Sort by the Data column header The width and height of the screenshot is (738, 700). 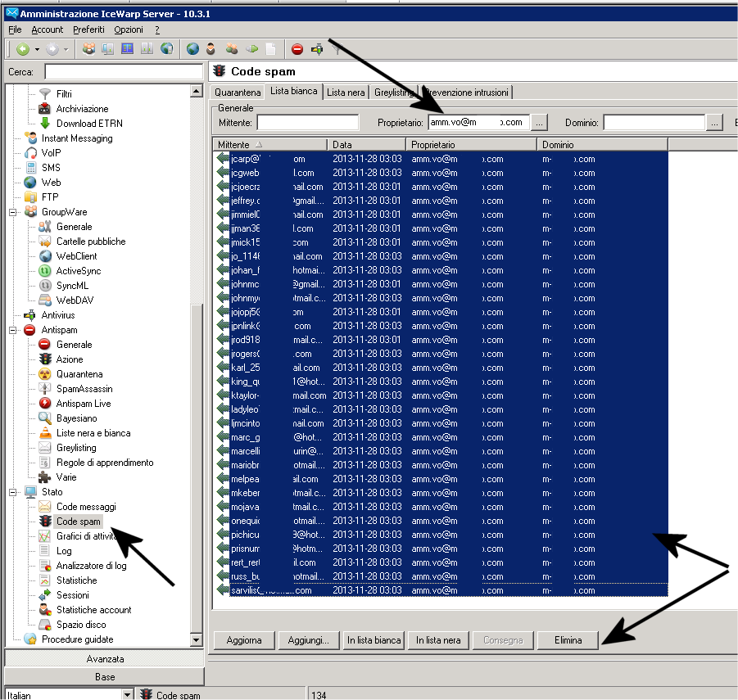[367, 144]
